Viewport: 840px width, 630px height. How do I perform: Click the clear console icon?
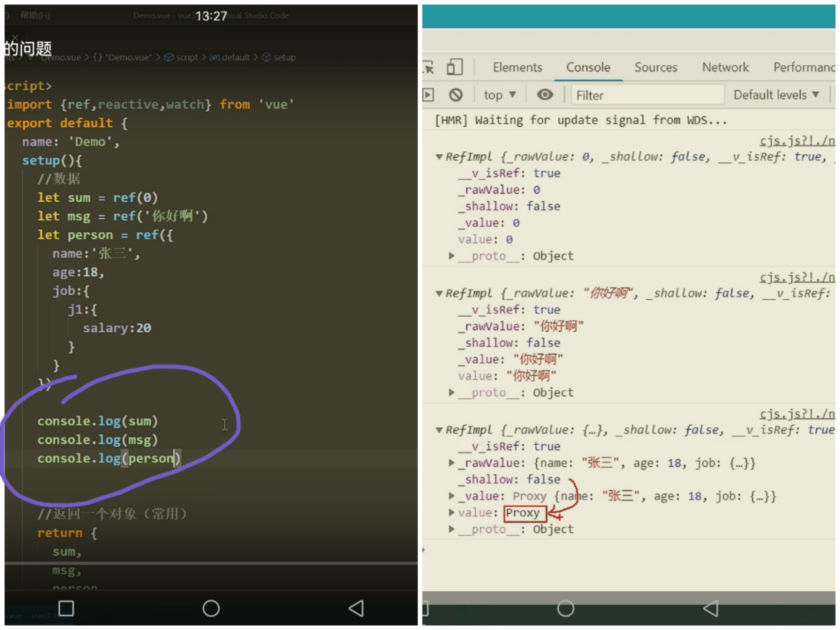point(456,95)
